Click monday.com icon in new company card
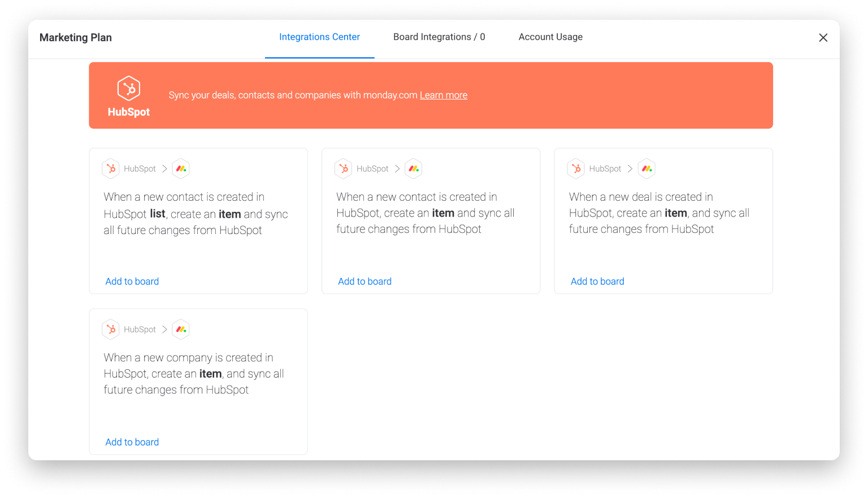This screenshot has width=868, height=497. coord(181,329)
